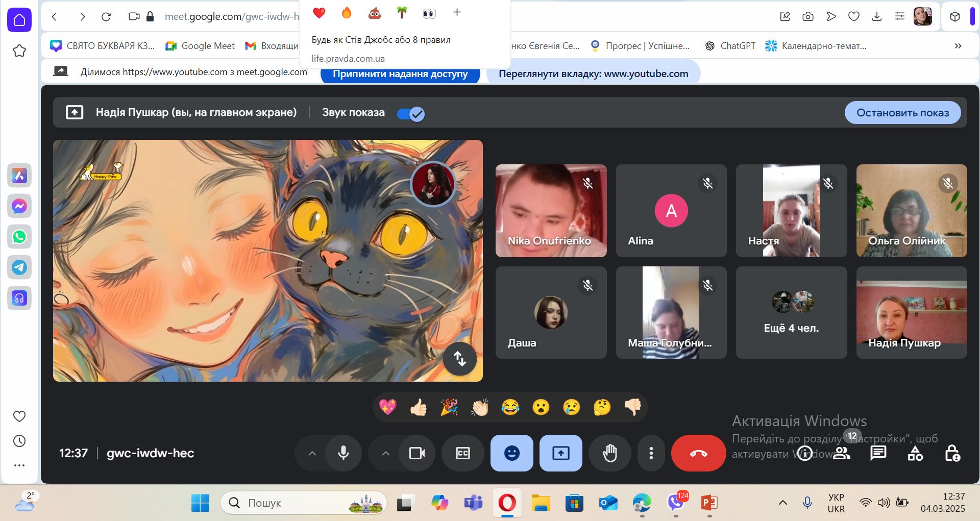Select Nika Onufrienko video tile
The image size is (980, 521).
click(551, 211)
